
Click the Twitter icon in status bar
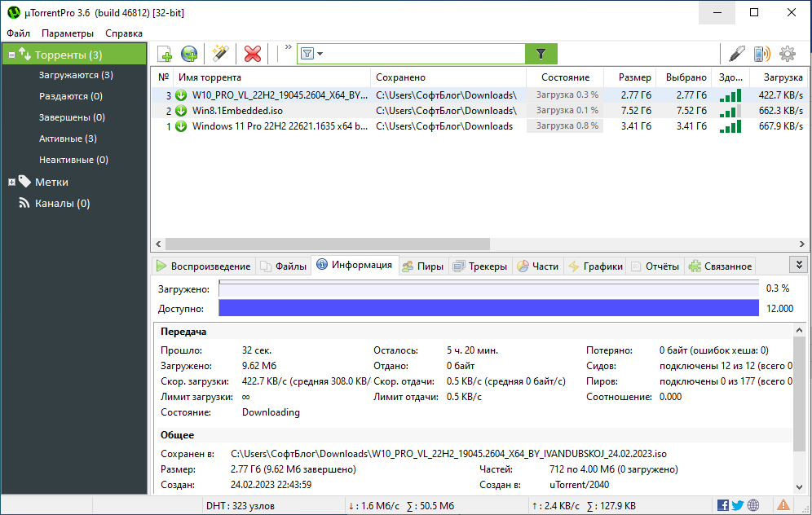pos(737,504)
